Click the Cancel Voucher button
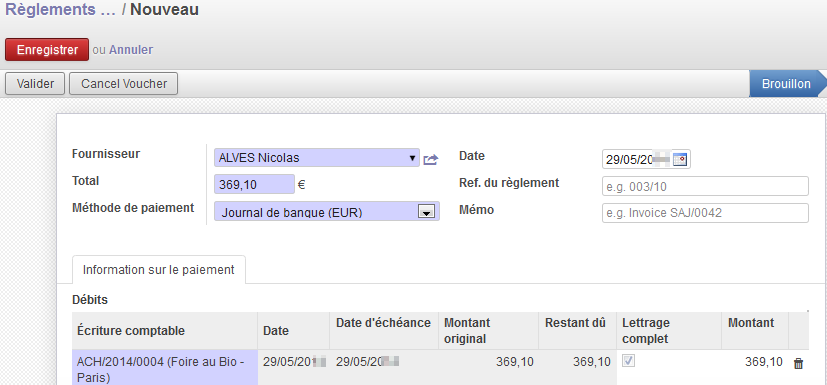The image size is (827, 385). (124, 84)
